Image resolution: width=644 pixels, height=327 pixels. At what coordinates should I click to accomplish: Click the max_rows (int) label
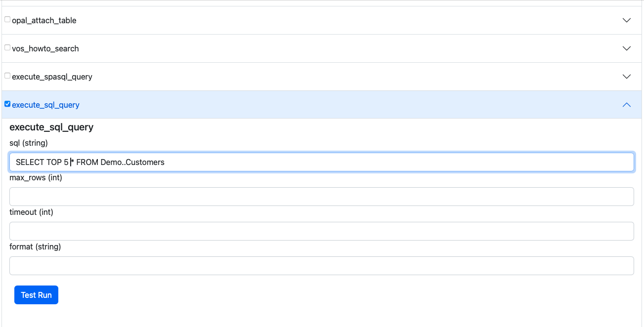coord(36,177)
